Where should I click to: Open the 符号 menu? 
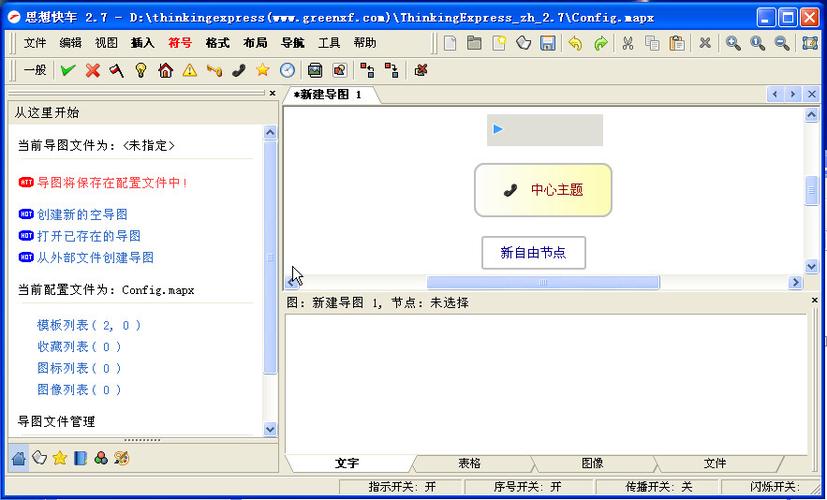click(180, 43)
